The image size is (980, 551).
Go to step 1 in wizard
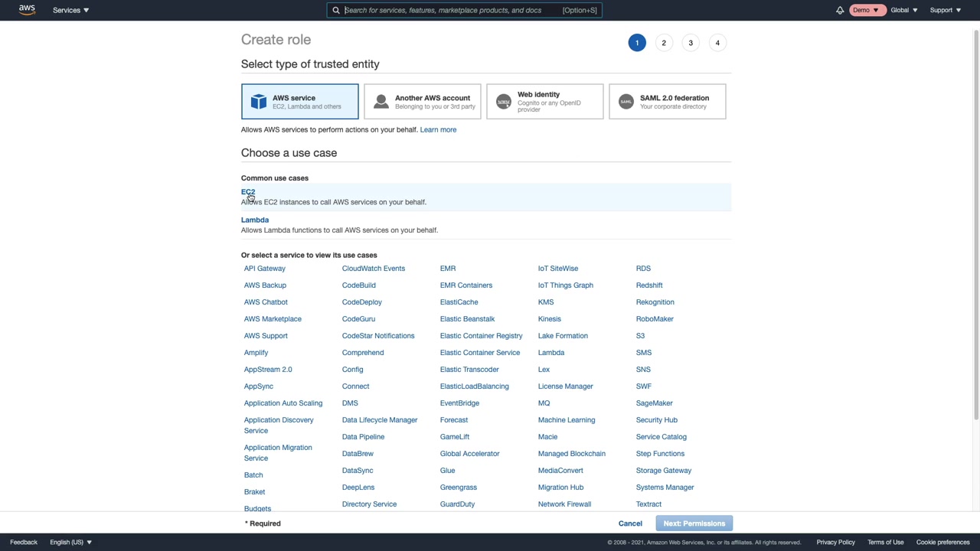637,43
